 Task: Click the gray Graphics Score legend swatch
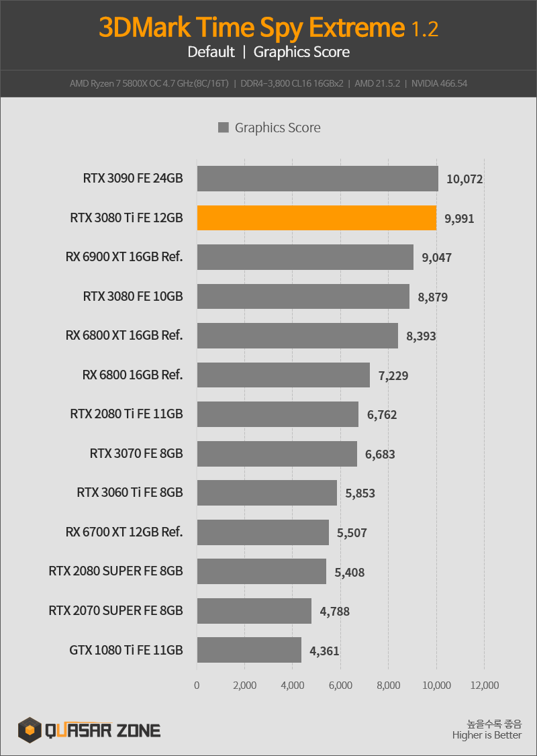(223, 128)
